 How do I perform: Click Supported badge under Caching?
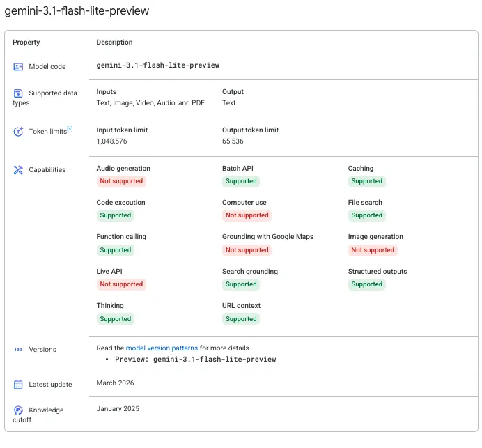(366, 181)
